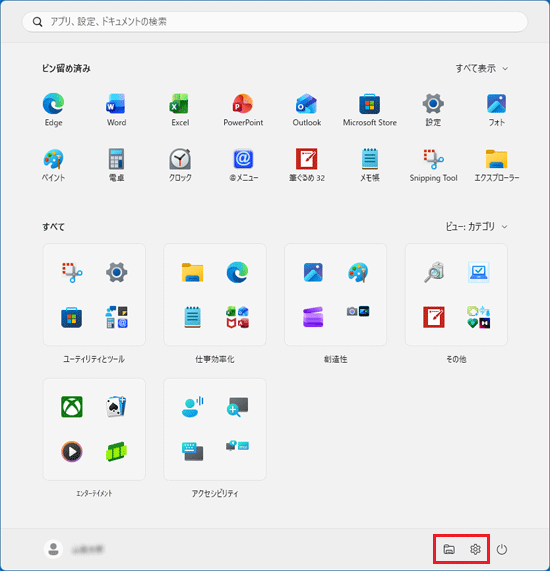550x571 pixels.
Task: Expand more apps group in ユーティリティとツール
Action: click(x=117, y=317)
